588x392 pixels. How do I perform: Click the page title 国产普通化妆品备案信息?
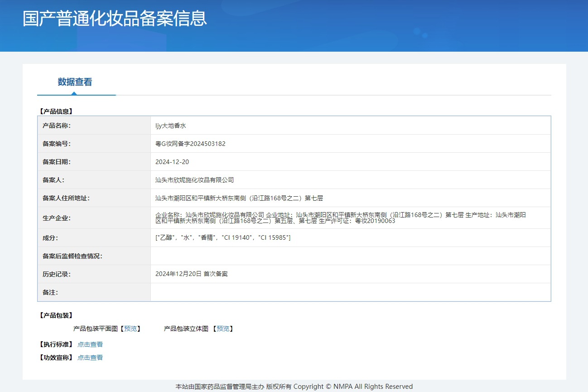click(115, 19)
